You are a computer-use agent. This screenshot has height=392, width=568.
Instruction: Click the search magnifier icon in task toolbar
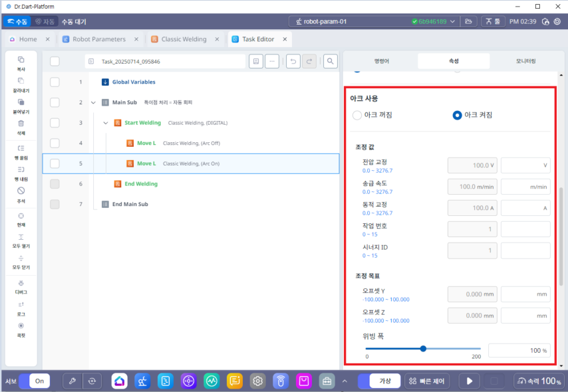pyautogui.click(x=329, y=61)
